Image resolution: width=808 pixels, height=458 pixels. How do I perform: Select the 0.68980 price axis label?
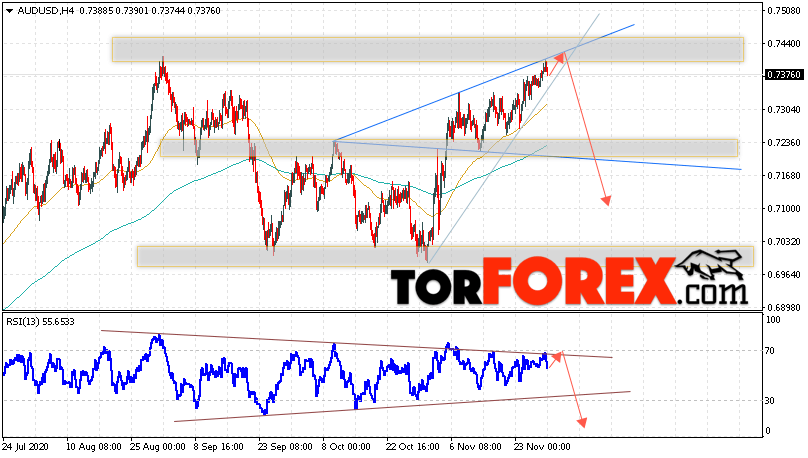pyautogui.click(x=784, y=308)
